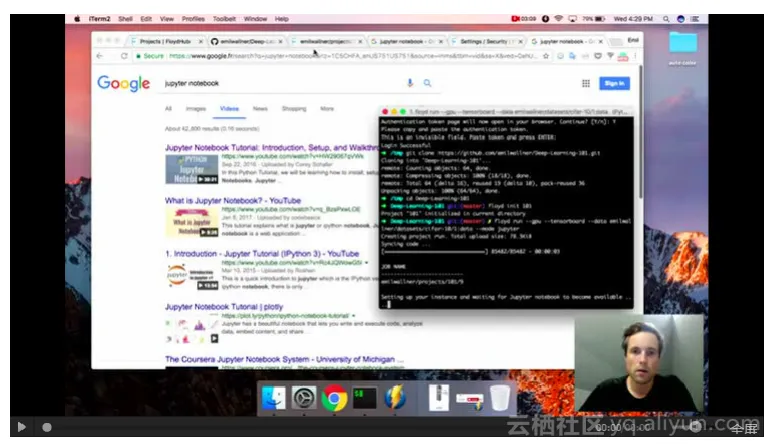Reload the Google page in Chrome
Viewport: 772px width, 448px height.
[124, 56]
